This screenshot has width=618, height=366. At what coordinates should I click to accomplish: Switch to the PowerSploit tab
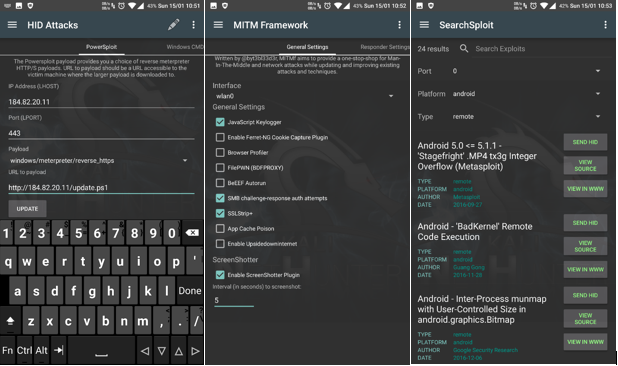pos(101,47)
